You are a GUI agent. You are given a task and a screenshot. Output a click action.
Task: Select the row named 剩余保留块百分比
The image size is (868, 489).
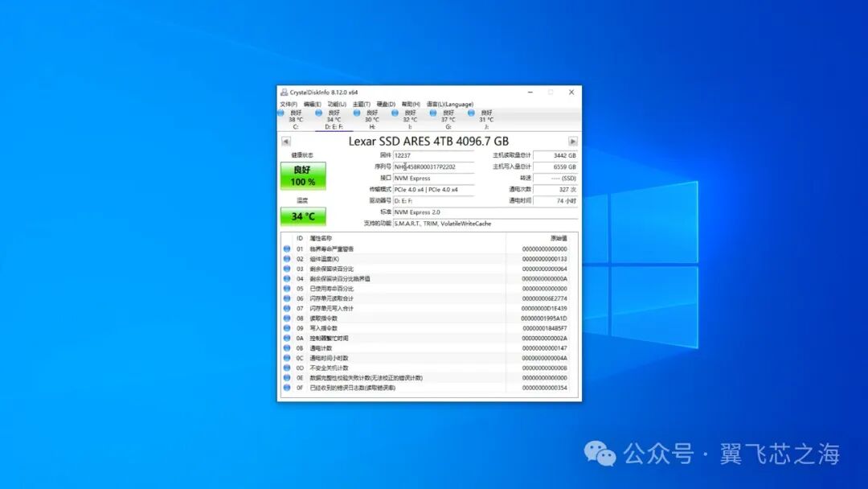[429, 269]
